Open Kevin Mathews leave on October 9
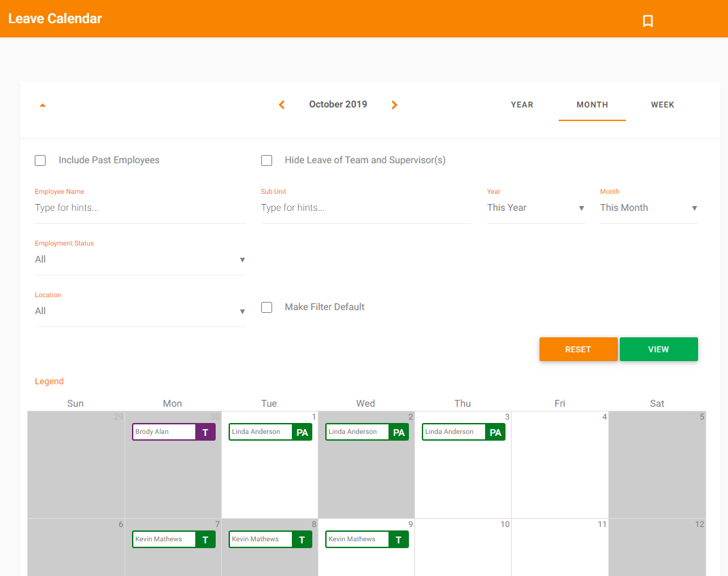The image size is (728, 576). point(367,539)
